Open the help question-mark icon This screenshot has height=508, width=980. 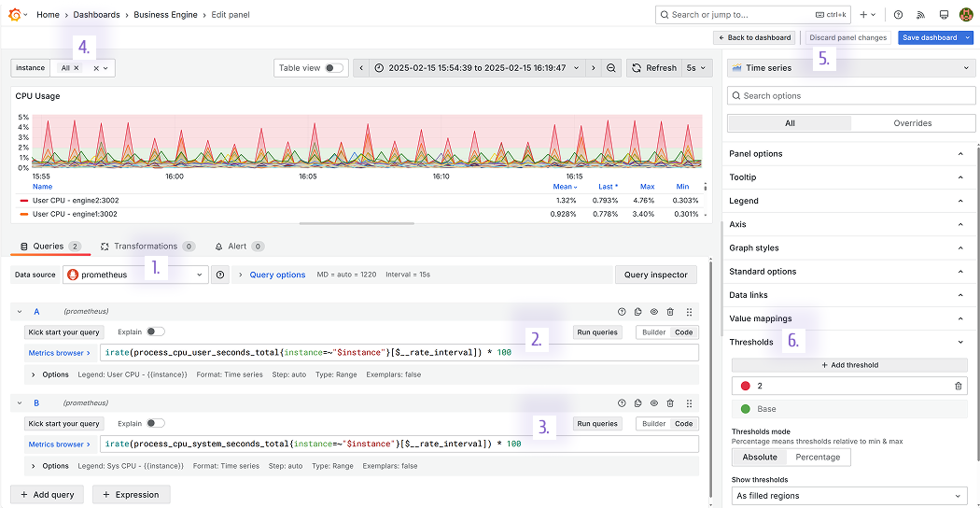[898, 14]
